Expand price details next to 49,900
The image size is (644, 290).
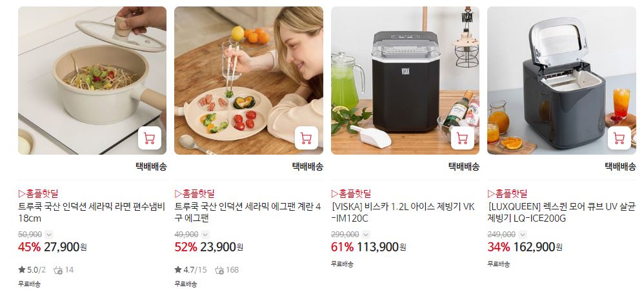pyautogui.click(x=205, y=235)
